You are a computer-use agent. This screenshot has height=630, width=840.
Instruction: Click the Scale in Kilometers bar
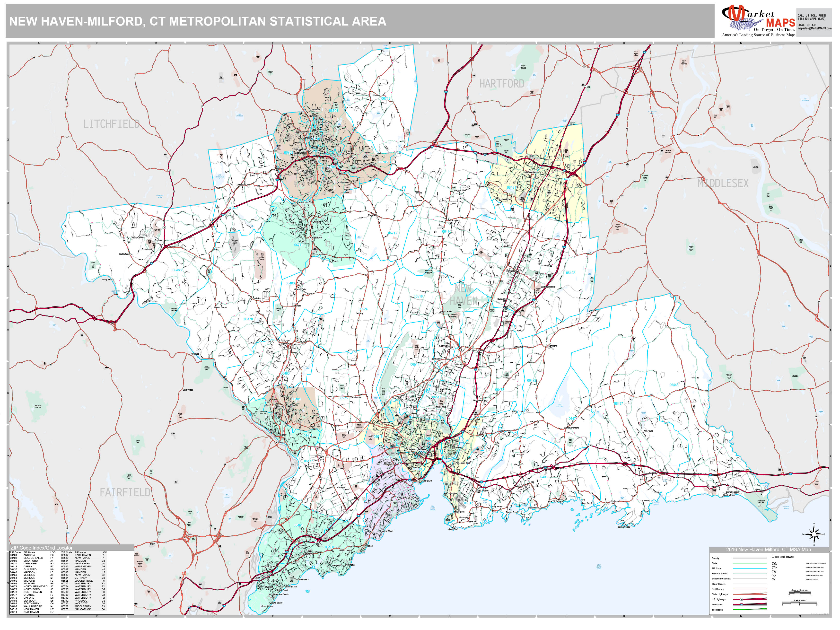click(800, 592)
